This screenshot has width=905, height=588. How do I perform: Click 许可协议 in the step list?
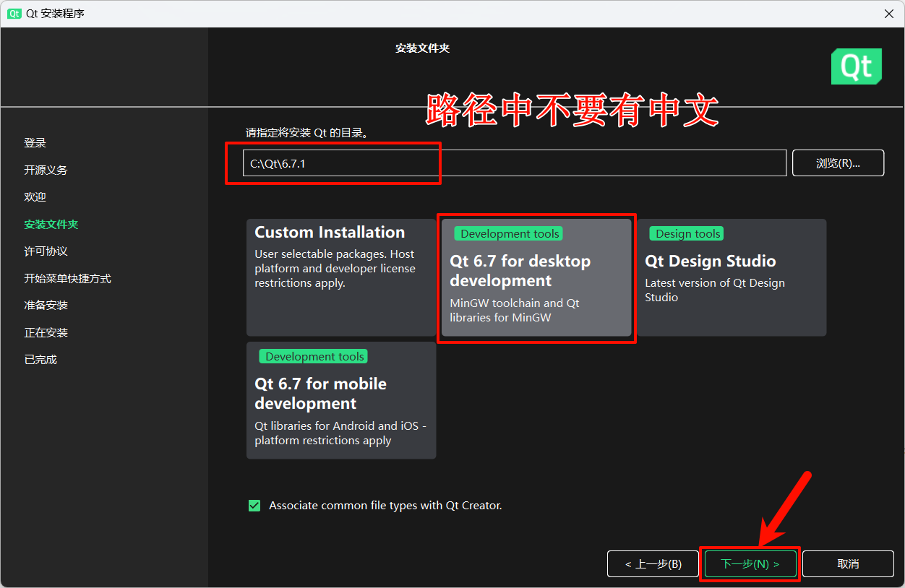(46, 251)
